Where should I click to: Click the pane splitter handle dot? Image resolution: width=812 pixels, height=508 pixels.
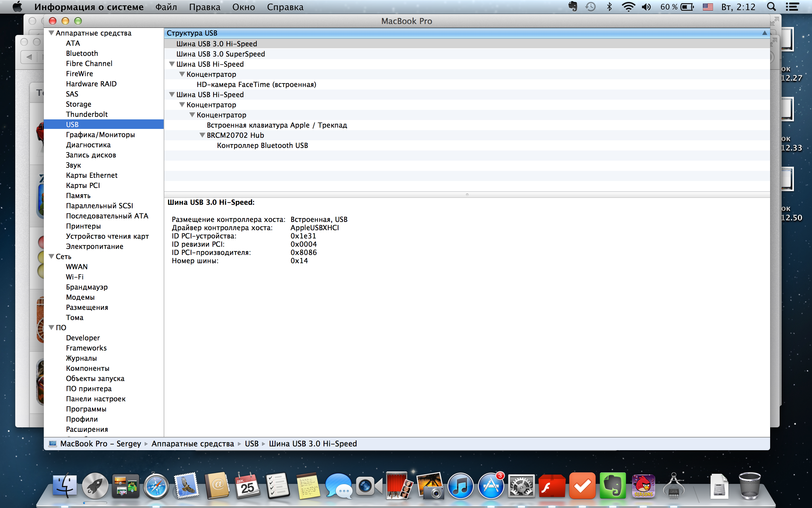click(x=467, y=195)
